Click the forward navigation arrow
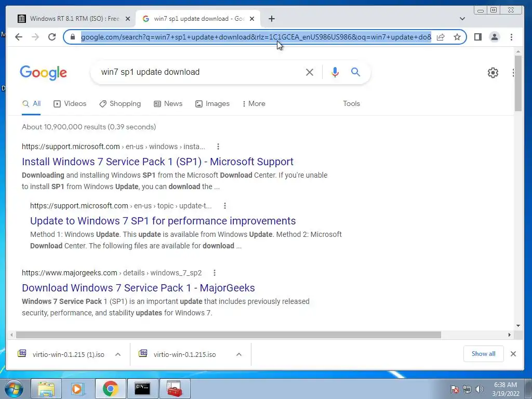Image resolution: width=532 pixels, height=399 pixels. pos(35,37)
